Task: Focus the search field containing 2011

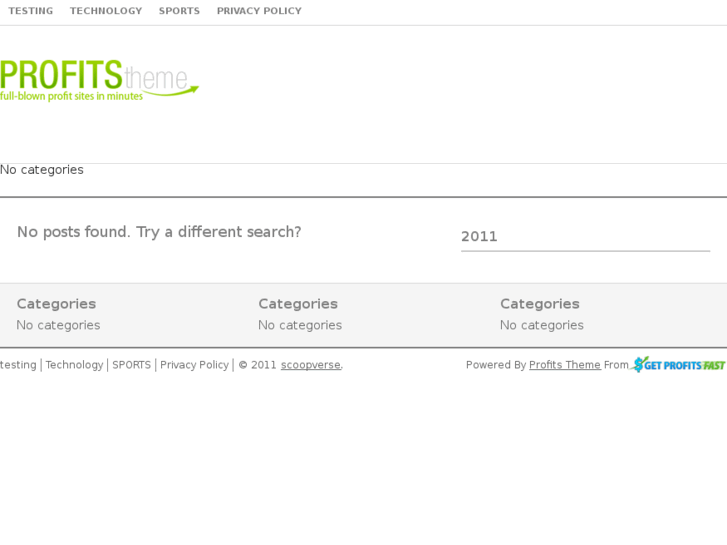Action: pos(585,237)
